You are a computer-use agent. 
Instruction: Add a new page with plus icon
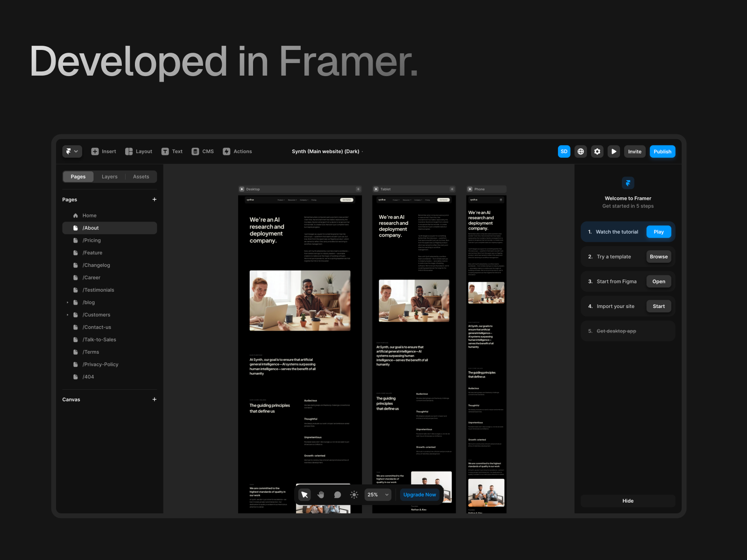(x=155, y=199)
